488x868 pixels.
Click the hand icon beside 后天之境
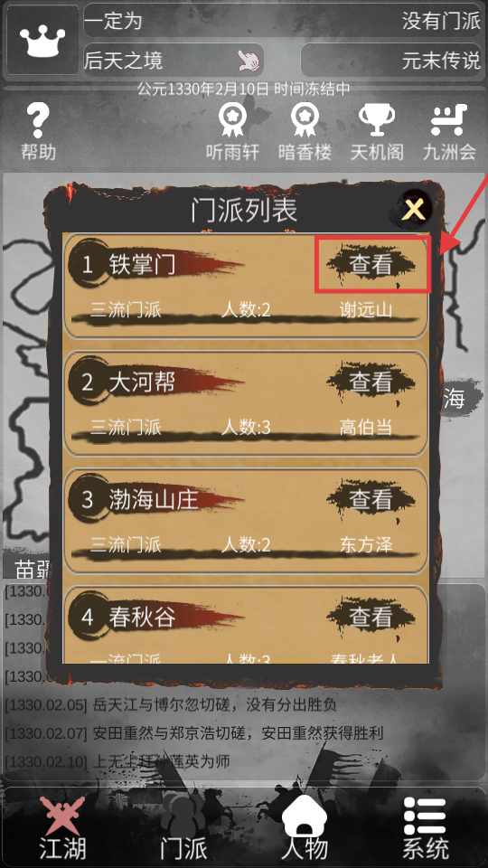tap(249, 60)
